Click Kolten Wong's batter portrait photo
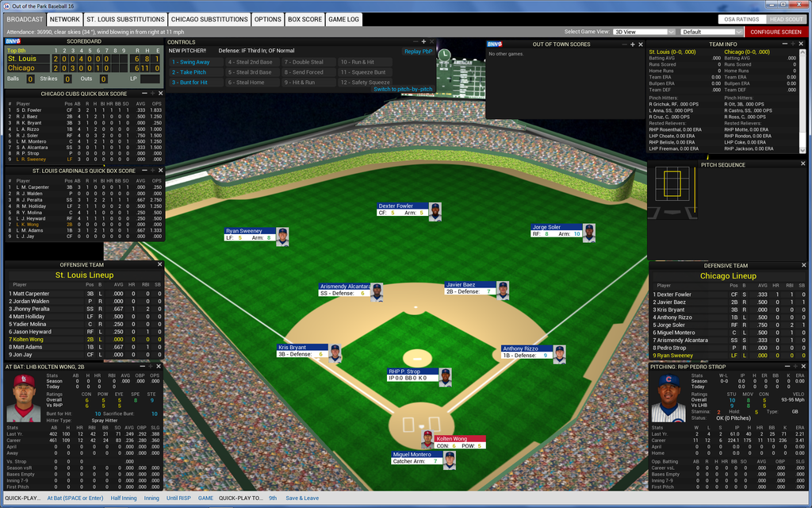812x508 pixels. (24, 398)
